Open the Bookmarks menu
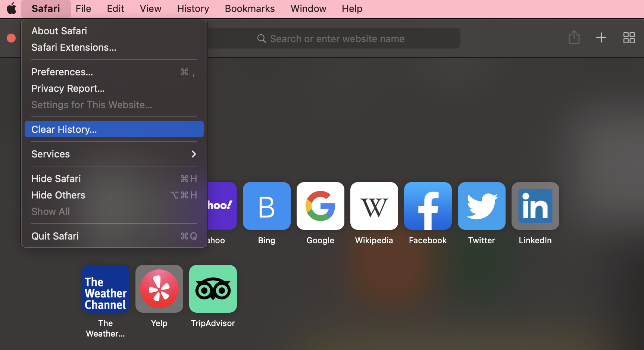 [250, 9]
